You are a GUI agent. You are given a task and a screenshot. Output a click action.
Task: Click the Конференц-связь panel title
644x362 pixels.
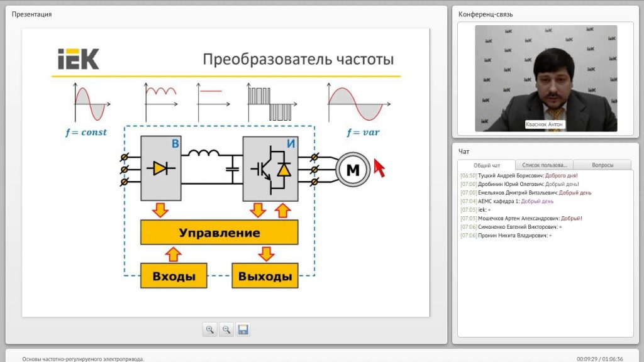pos(486,14)
